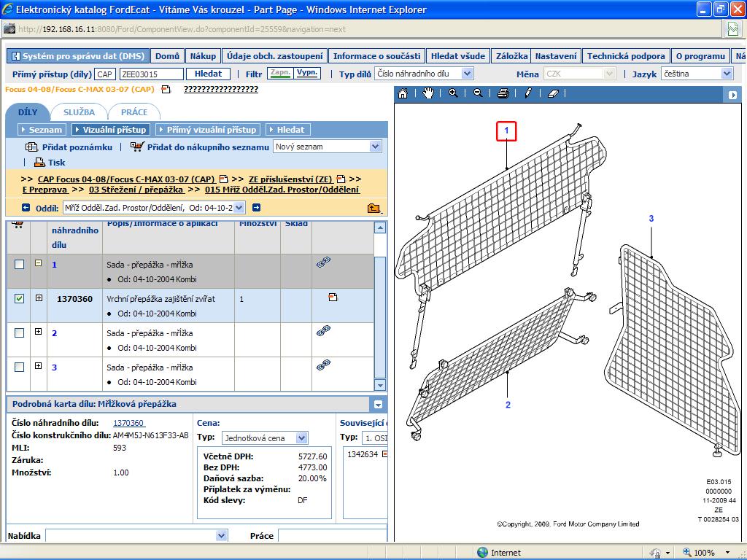The height and width of the screenshot is (560, 747).
Task: Click the home icon in diagram toolbar
Action: [x=403, y=93]
